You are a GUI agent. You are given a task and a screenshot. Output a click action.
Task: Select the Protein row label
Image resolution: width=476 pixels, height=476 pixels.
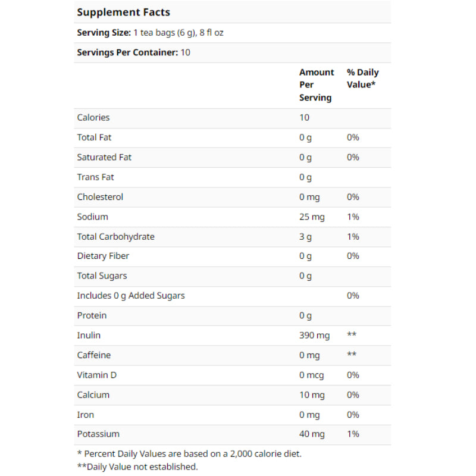tap(92, 315)
